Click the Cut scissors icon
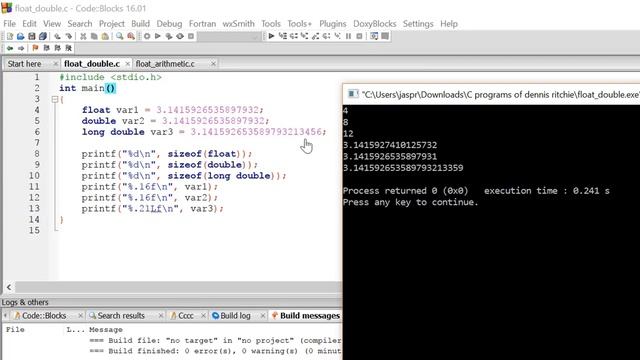This screenshot has height=360, width=640. [x=83, y=36]
